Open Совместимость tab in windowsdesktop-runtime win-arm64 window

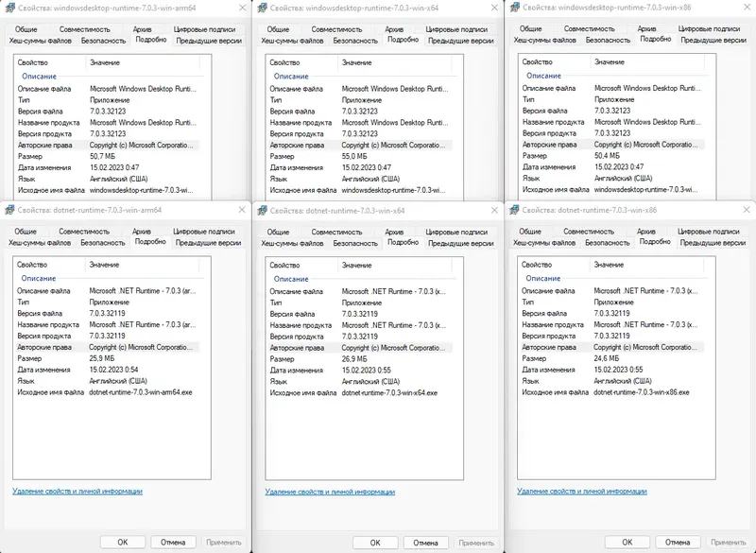click(x=85, y=29)
